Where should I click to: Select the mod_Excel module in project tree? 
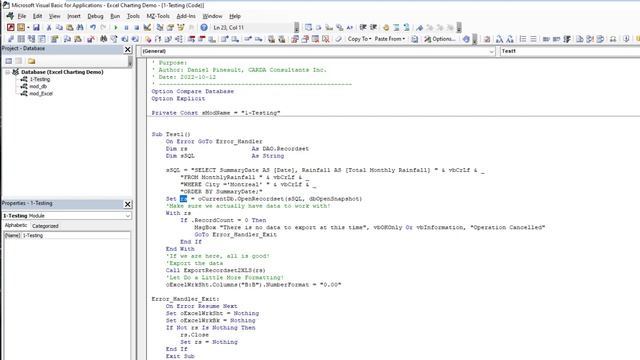(x=41, y=93)
